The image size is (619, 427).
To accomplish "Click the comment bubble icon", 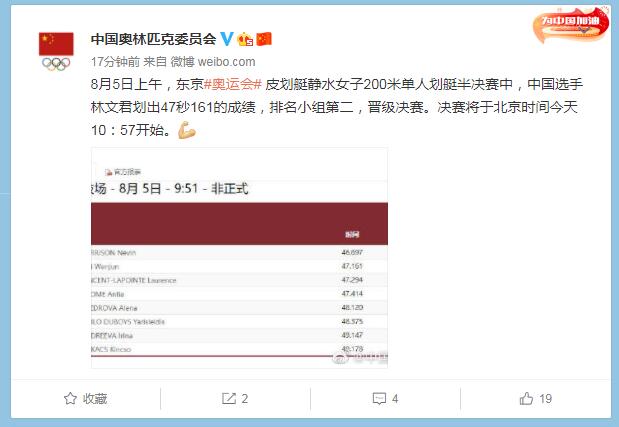I will tap(379, 399).
